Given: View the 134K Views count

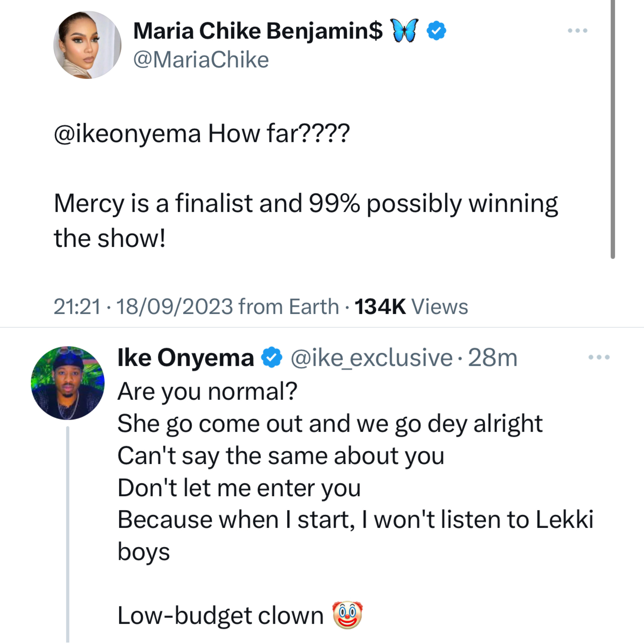Looking at the screenshot, I should click(411, 306).
